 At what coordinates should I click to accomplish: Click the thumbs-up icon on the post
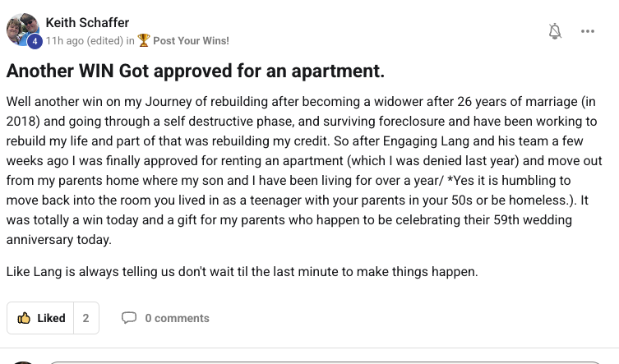pyautogui.click(x=24, y=318)
